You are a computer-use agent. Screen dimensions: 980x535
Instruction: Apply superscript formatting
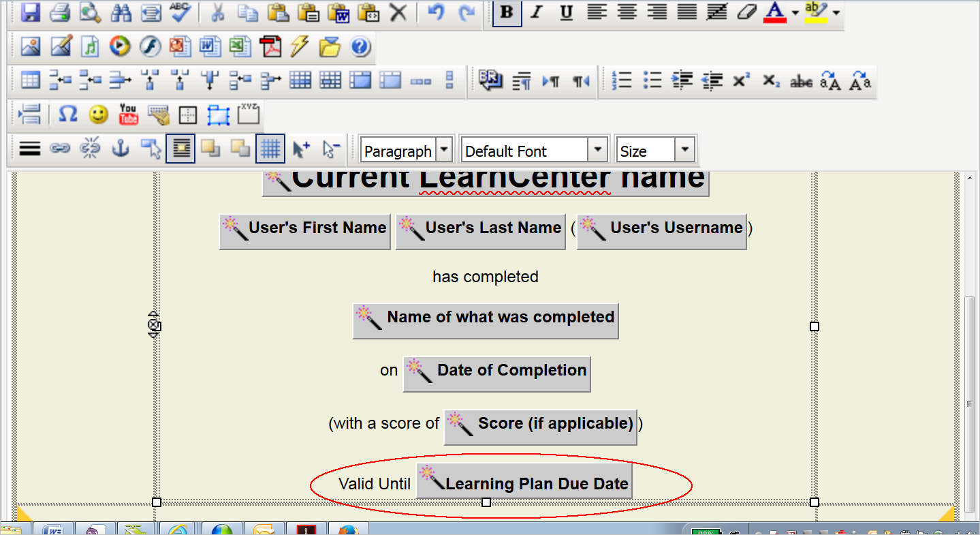742,80
